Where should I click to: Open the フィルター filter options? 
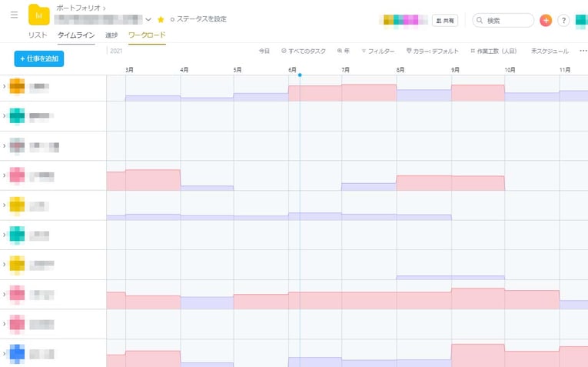[x=377, y=52]
